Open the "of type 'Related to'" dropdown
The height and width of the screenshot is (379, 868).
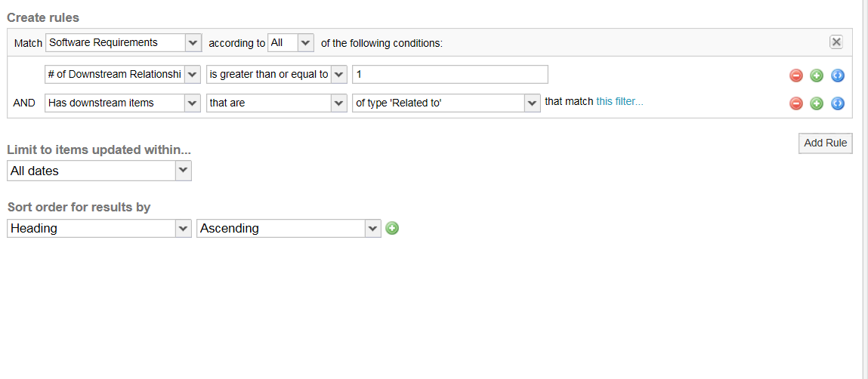coord(446,103)
